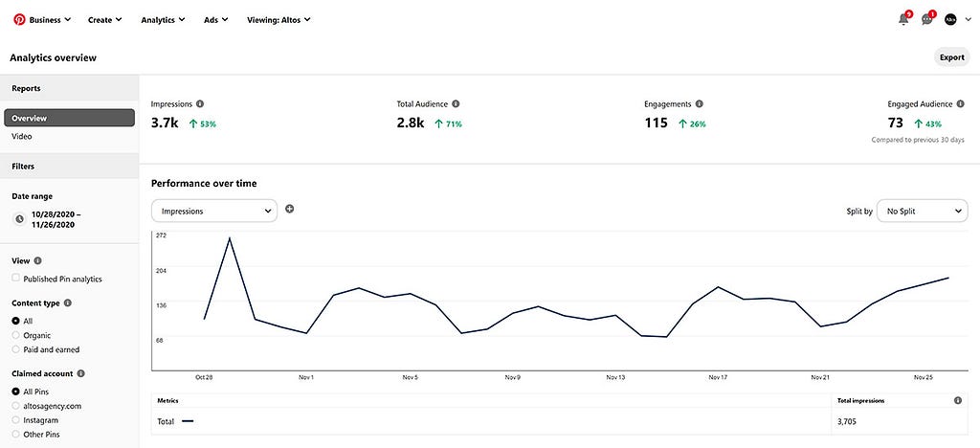The width and height of the screenshot is (980, 448).
Task: Open the Ads menu
Action: point(216,20)
